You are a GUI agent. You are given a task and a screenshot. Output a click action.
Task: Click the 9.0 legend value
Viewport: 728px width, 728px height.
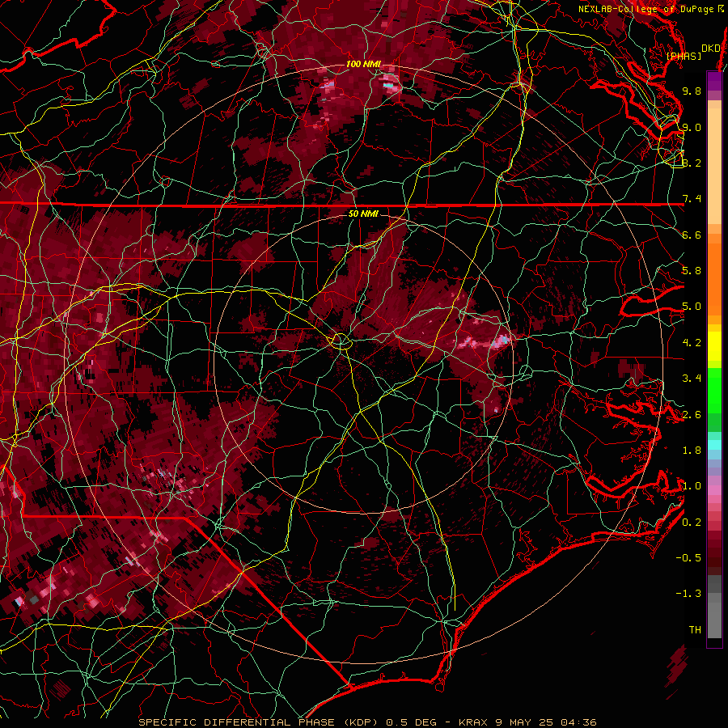(692, 127)
